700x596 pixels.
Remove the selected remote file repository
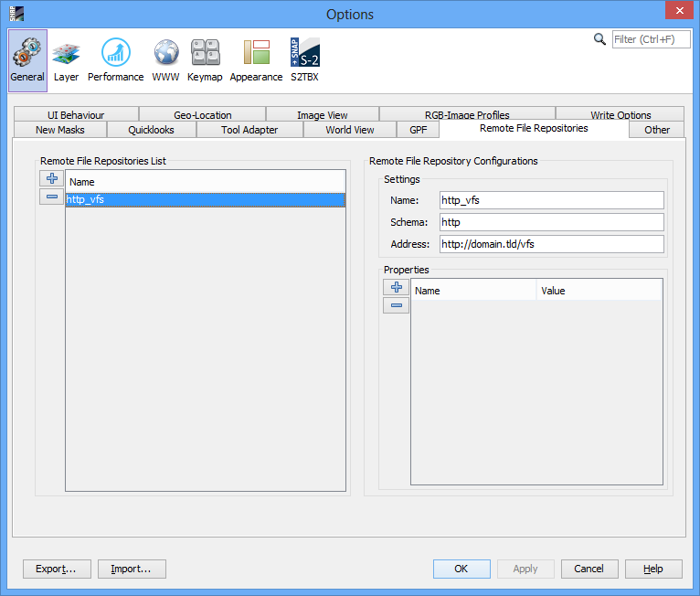pyautogui.click(x=52, y=197)
